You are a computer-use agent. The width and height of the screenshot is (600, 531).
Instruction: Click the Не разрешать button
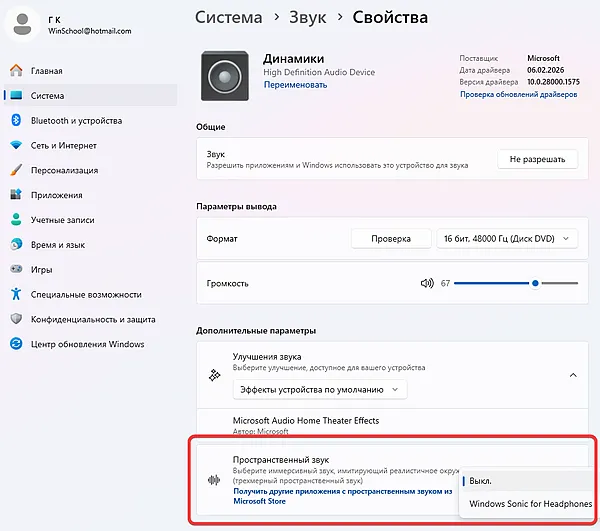537,159
